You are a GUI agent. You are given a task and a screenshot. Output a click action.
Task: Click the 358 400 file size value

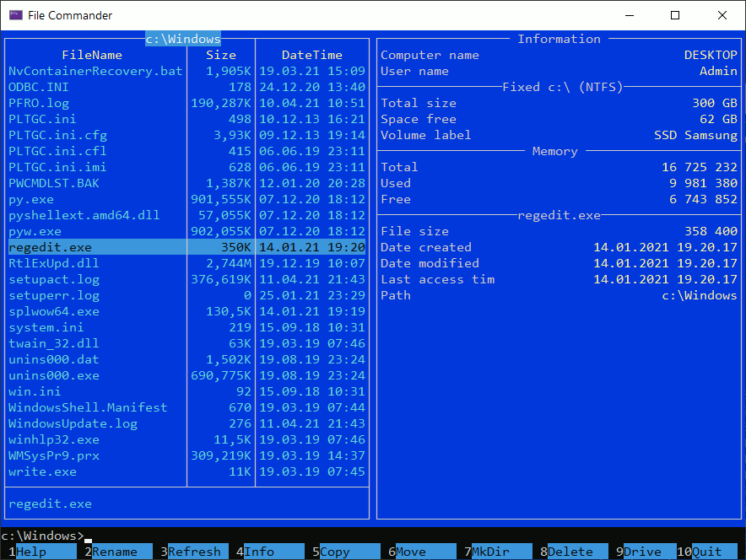[x=711, y=232]
